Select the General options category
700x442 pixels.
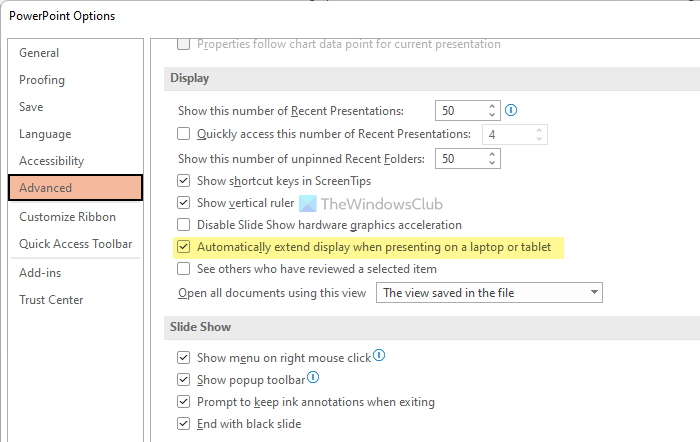(39, 53)
